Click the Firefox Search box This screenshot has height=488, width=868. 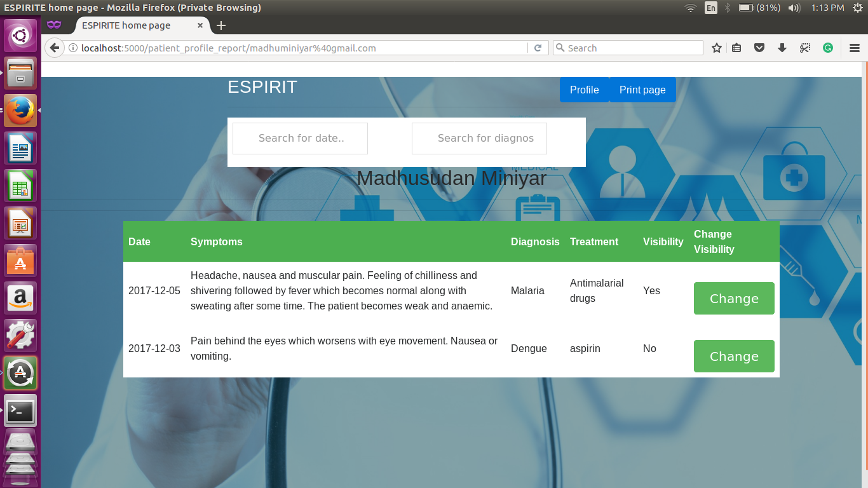pos(628,48)
